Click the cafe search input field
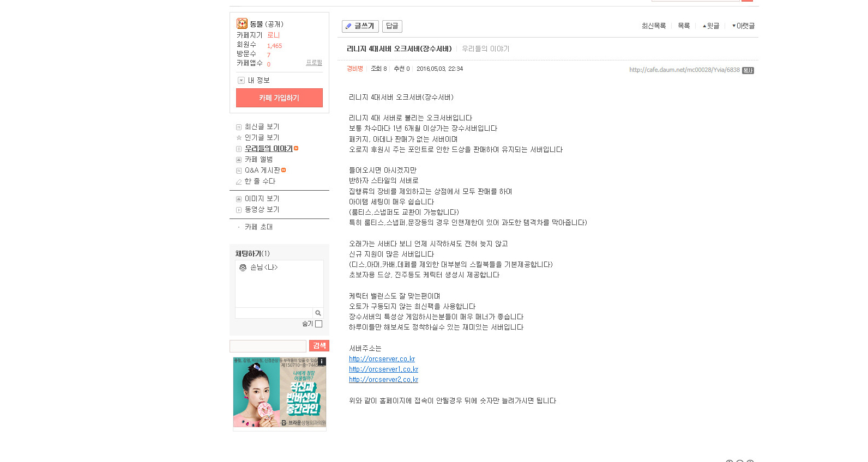Viewport: 868px width, 462px height. pos(268,346)
